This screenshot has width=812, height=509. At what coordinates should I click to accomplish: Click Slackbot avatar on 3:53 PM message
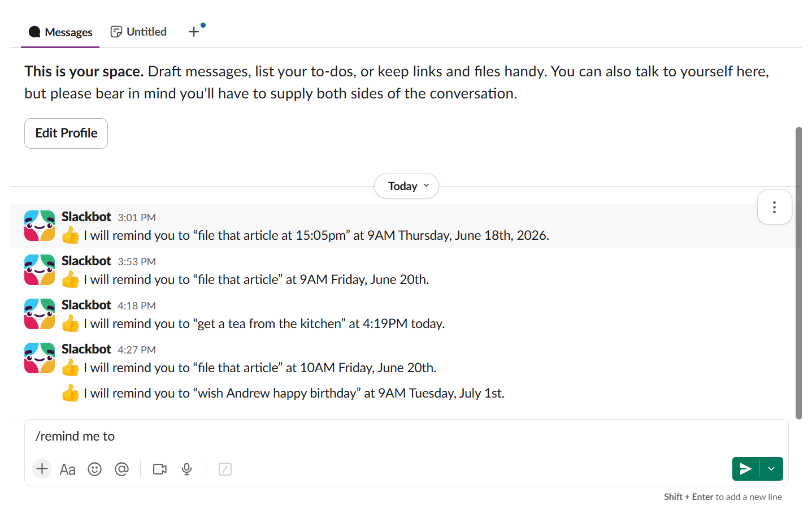(40, 270)
